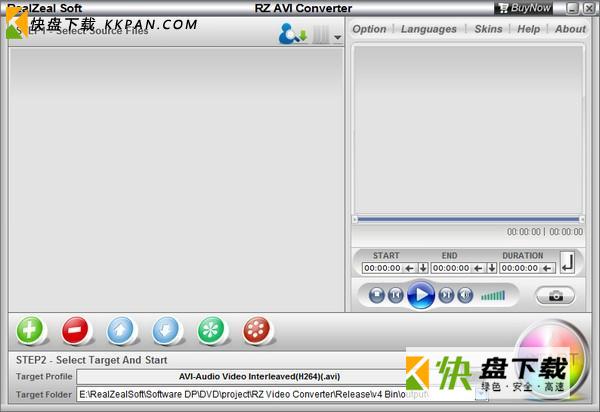The width and height of the screenshot is (600, 412).
Task: Open the Target Profile combo box
Action: point(259,377)
